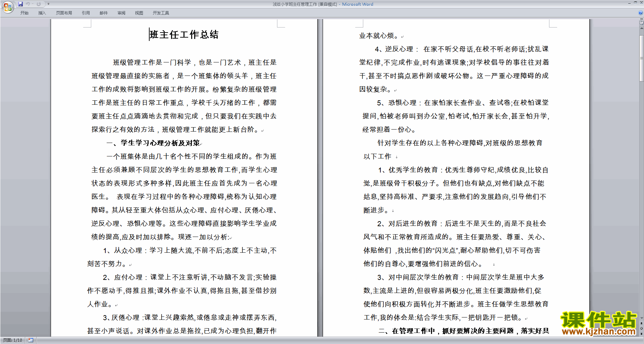Click the Select Browse Object circle button
The height and width of the screenshot is (344, 644).
point(641,329)
